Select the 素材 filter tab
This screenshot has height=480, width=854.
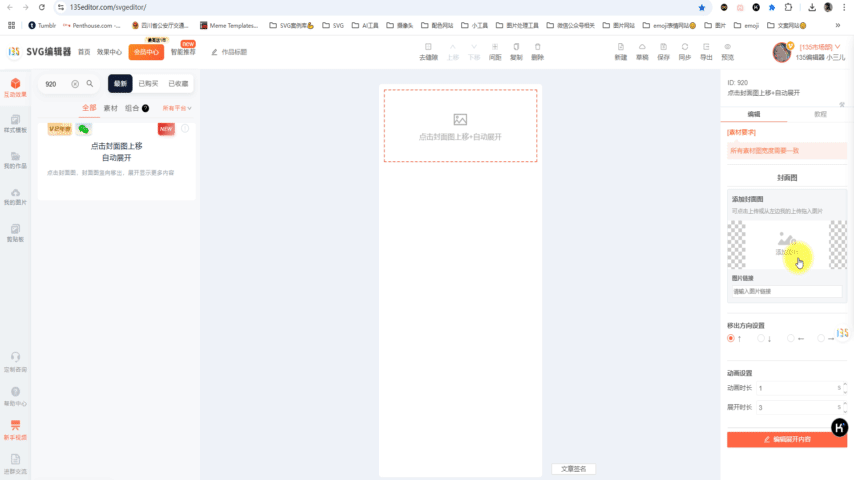coord(111,108)
